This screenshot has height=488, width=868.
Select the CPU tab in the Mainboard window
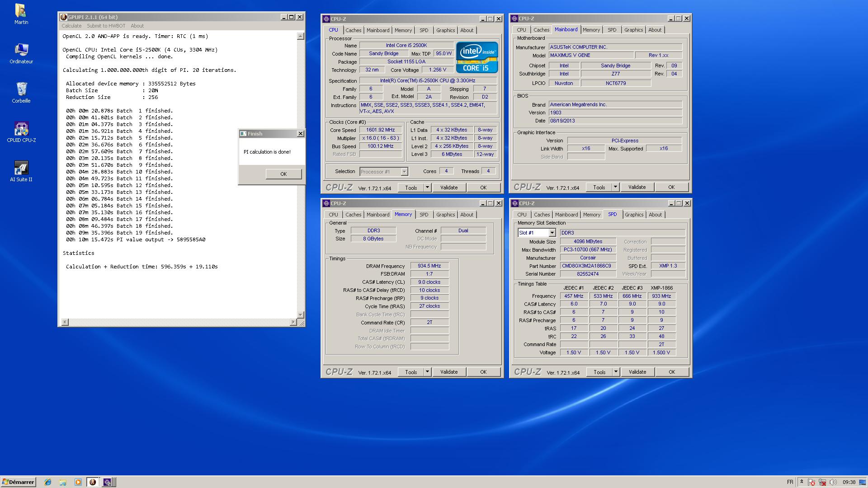[521, 30]
